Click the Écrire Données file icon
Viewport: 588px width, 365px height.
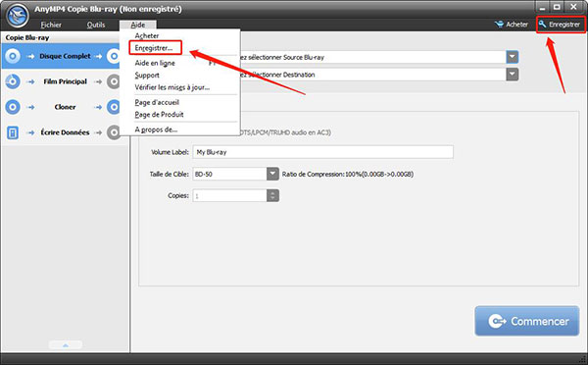click(x=13, y=132)
